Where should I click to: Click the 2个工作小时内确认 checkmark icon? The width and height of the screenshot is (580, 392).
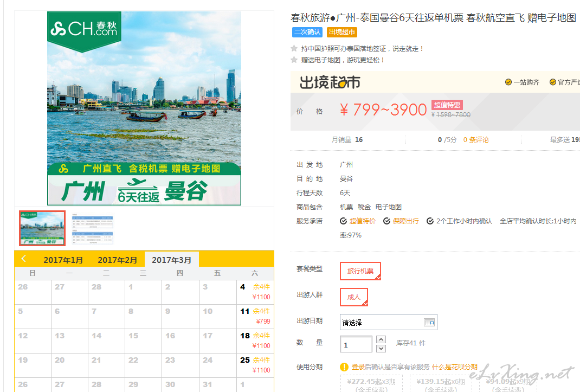pos(430,221)
